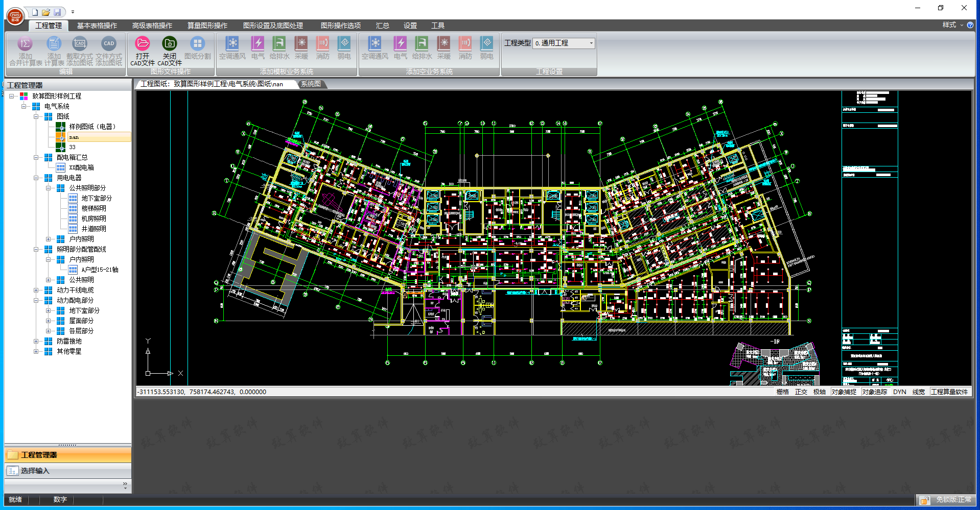The width and height of the screenshot is (980, 510).
Task: Add 空调通风 empty business system
Action: [x=375, y=47]
